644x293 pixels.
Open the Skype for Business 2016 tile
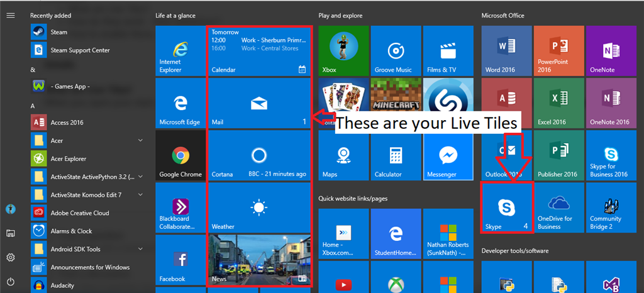point(611,155)
